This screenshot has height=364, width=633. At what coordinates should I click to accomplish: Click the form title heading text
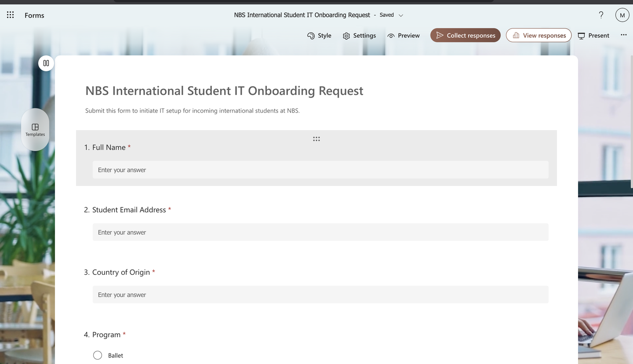pyautogui.click(x=224, y=91)
